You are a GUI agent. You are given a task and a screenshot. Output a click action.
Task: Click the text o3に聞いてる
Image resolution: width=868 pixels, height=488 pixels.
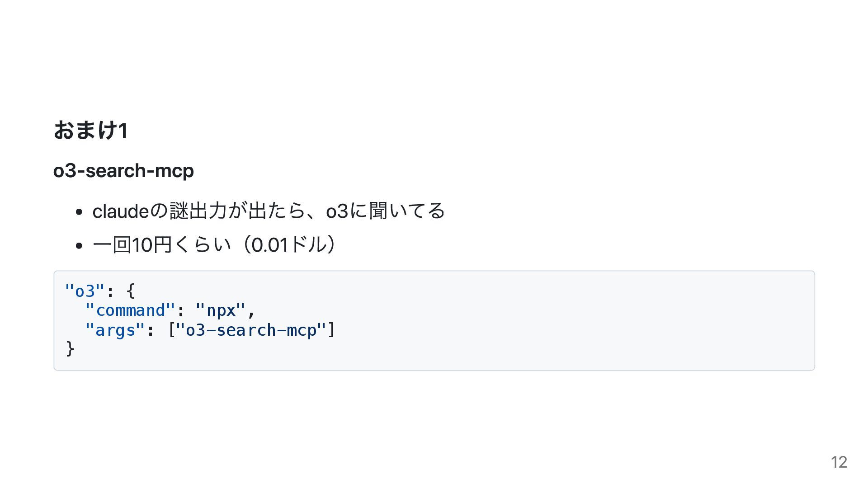[385, 211]
